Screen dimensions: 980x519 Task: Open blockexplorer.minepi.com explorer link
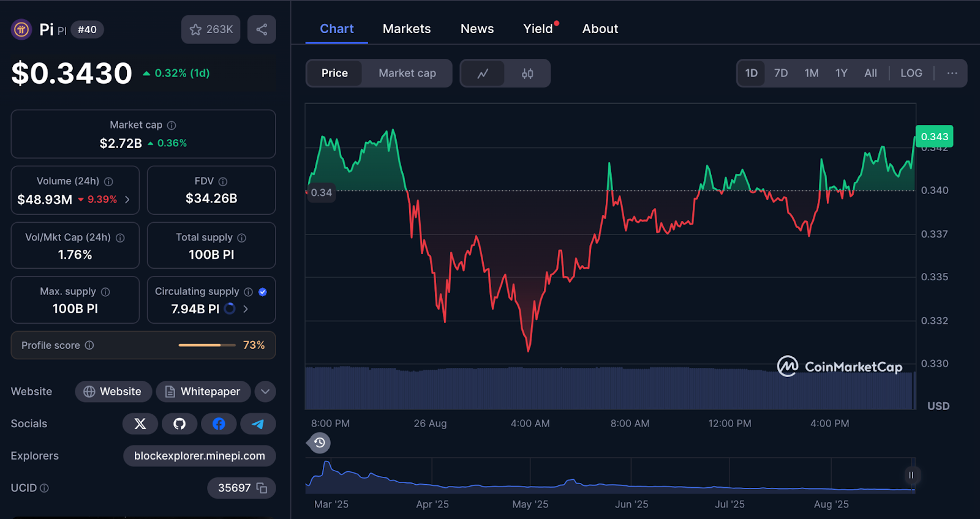[200, 456]
